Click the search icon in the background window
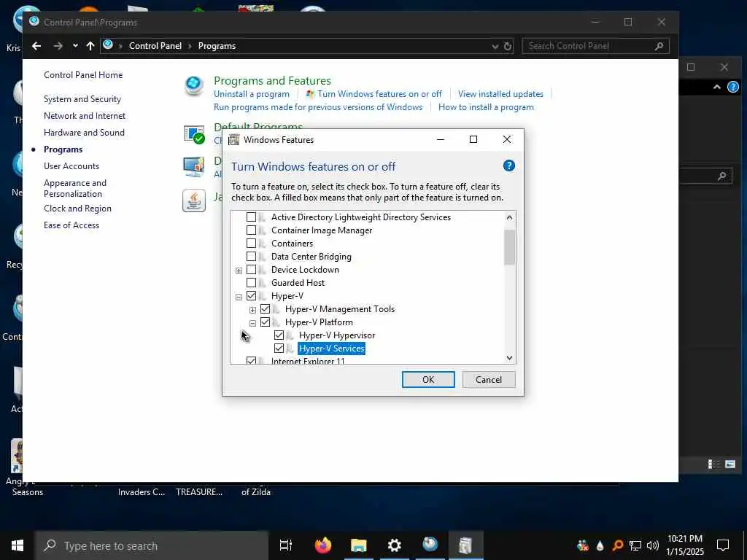The width and height of the screenshot is (747, 560). click(x=722, y=176)
